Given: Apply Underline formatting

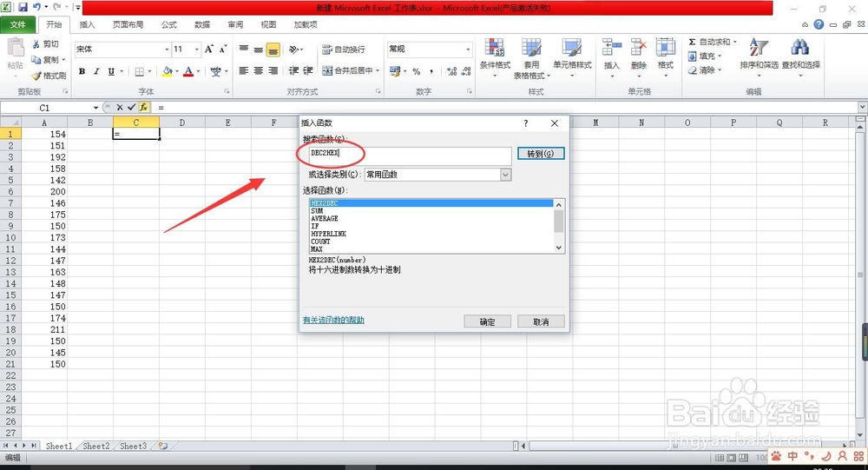Looking at the screenshot, I should [111, 71].
